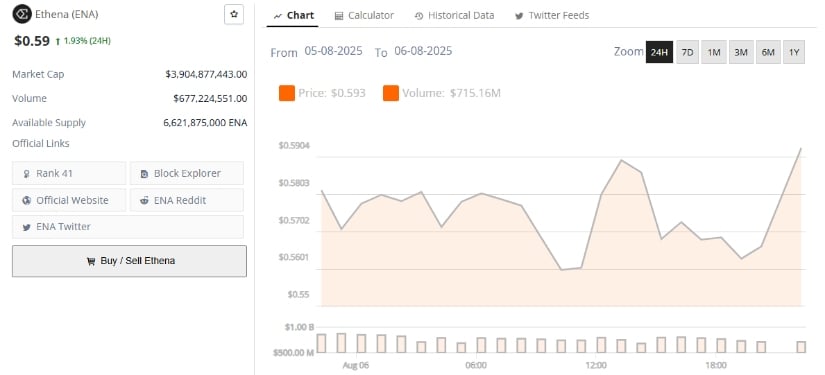Screen dimensions: 825x375
Task: Click the Twitter Feeds bird icon
Action: (x=519, y=16)
